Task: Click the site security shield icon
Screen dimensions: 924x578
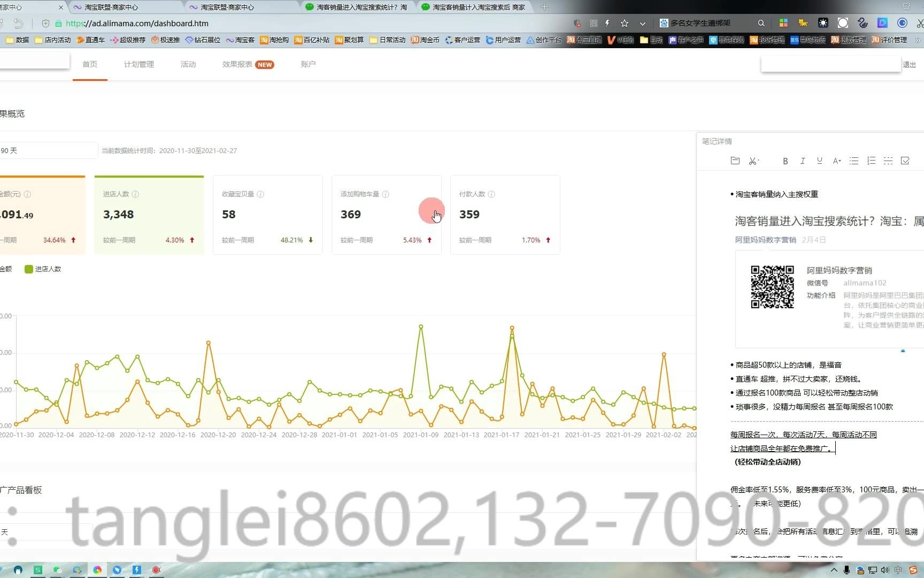Action: click(x=45, y=24)
